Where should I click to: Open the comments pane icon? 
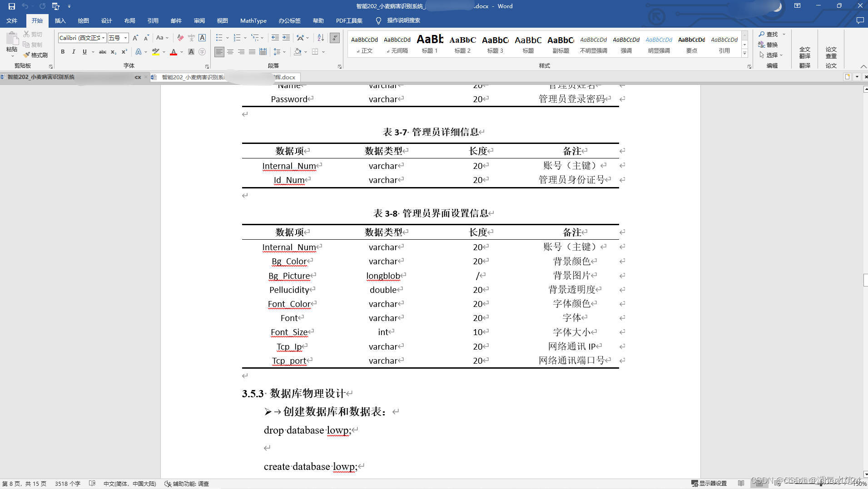tap(860, 20)
